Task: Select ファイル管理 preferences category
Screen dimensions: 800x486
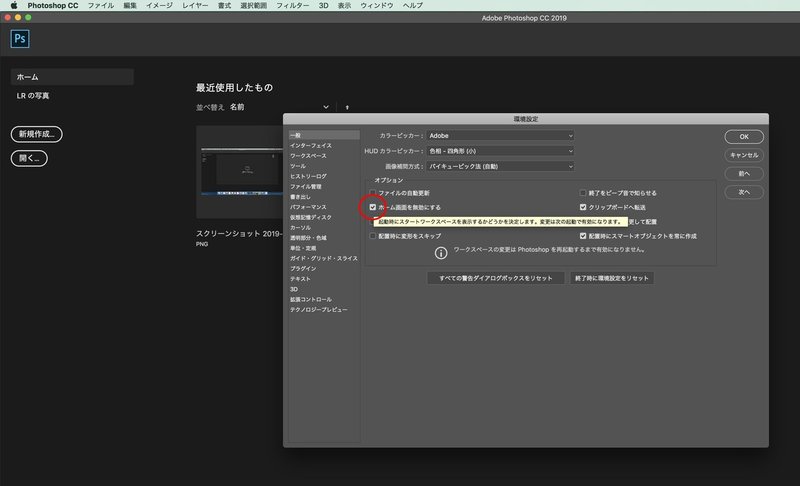Action: (x=306, y=187)
